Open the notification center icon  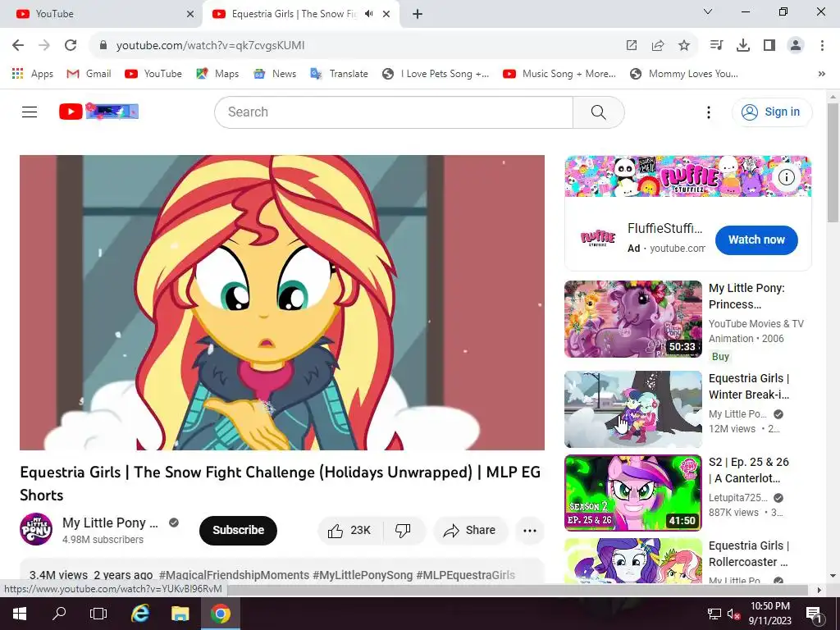814,614
